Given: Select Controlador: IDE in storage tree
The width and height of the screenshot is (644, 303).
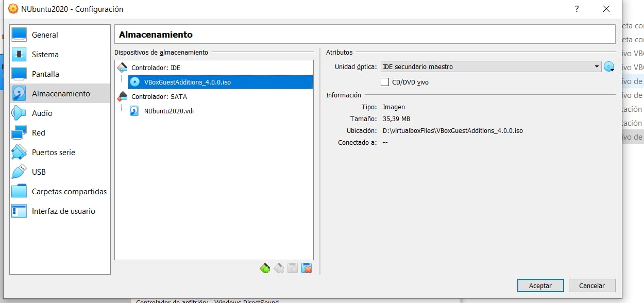Looking at the screenshot, I should (156, 68).
